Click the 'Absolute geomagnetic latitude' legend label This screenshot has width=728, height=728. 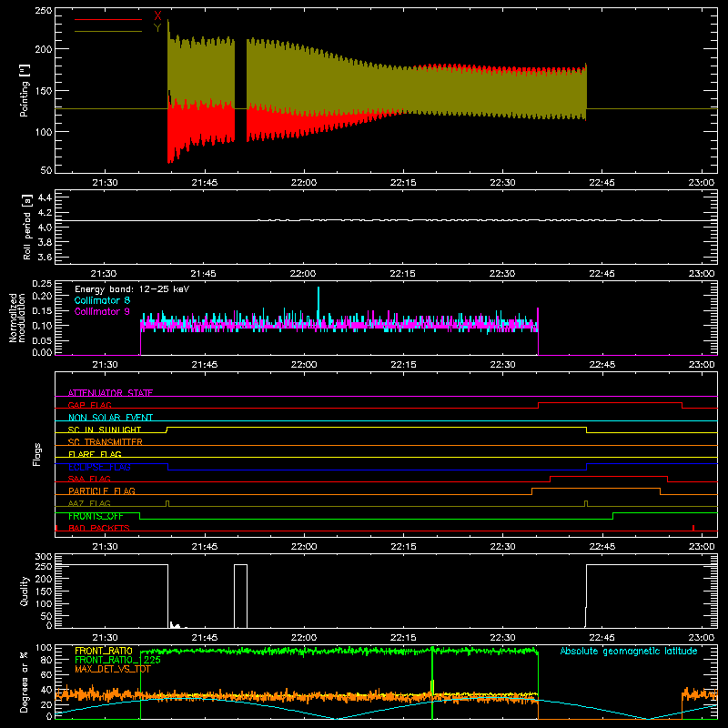(629, 651)
